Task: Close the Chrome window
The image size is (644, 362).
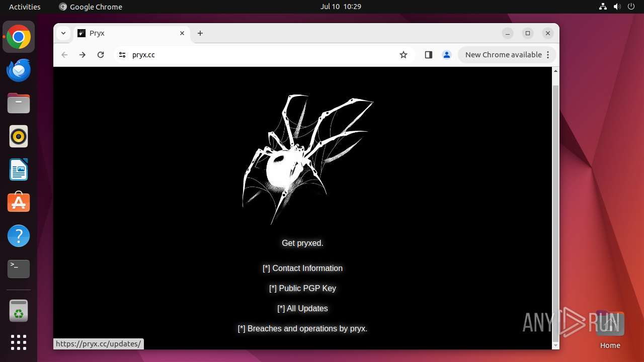Action: [548, 33]
